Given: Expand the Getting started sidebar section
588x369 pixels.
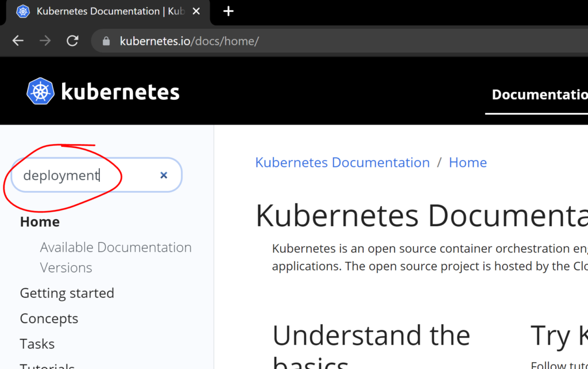Looking at the screenshot, I should coord(67,293).
